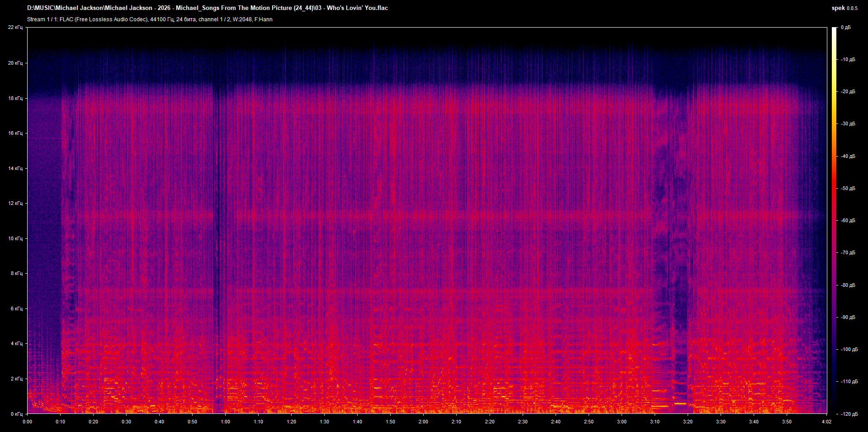Click the dB color gradient scale bar
868x432 pixels.
[834, 220]
